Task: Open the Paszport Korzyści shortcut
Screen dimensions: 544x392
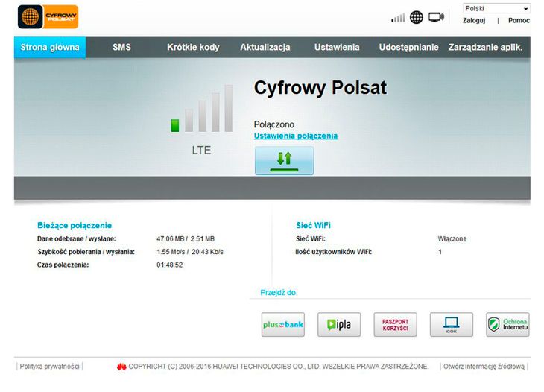Action: click(395, 325)
